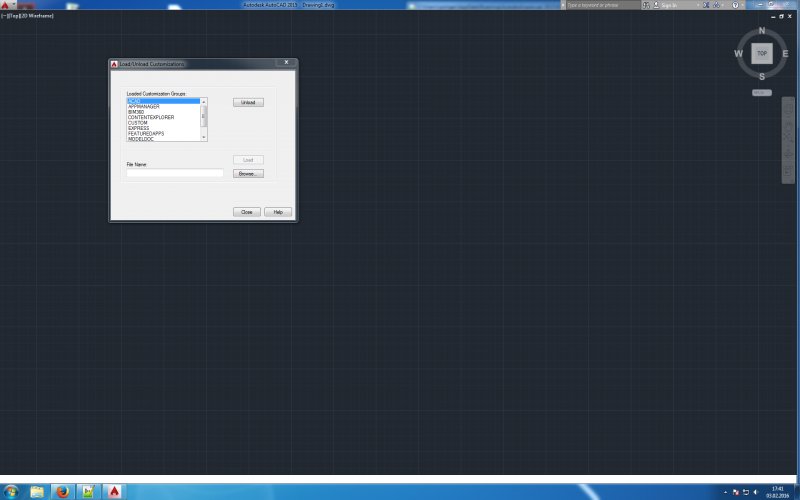Click the volume icon in system tray
The width and height of the screenshot is (800, 500).
(x=756, y=492)
